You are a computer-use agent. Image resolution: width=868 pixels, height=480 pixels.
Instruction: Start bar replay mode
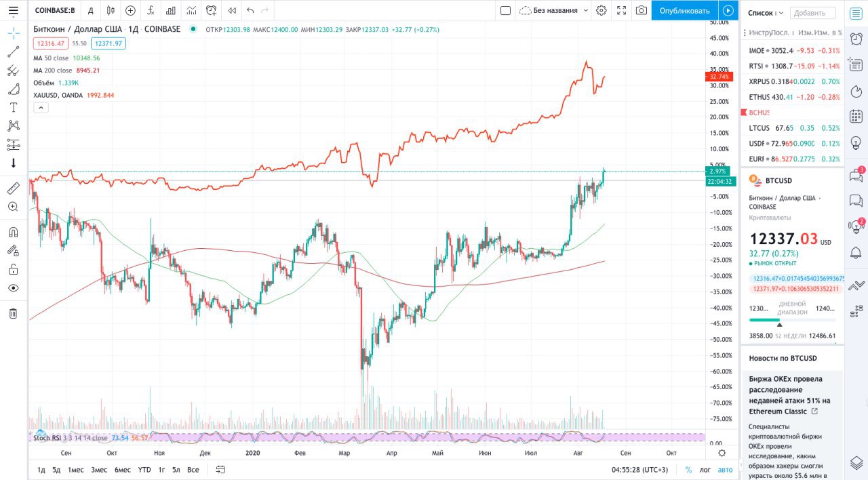(x=232, y=10)
